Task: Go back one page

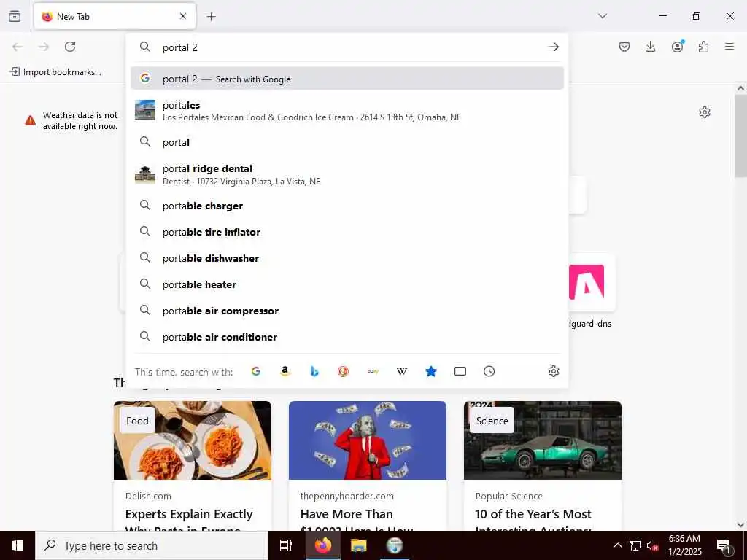Action: [18, 47]
